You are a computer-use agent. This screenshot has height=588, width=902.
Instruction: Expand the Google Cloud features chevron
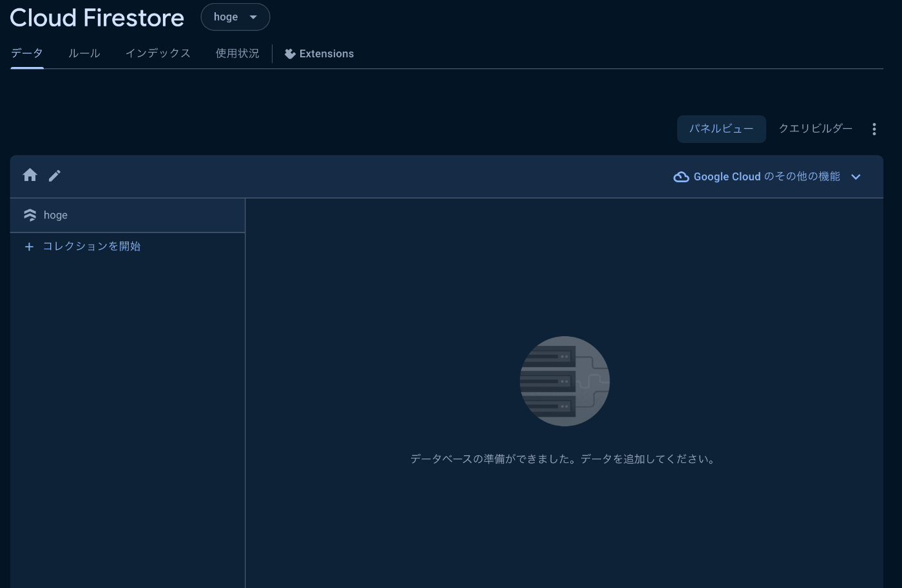[x=856, y=177]
